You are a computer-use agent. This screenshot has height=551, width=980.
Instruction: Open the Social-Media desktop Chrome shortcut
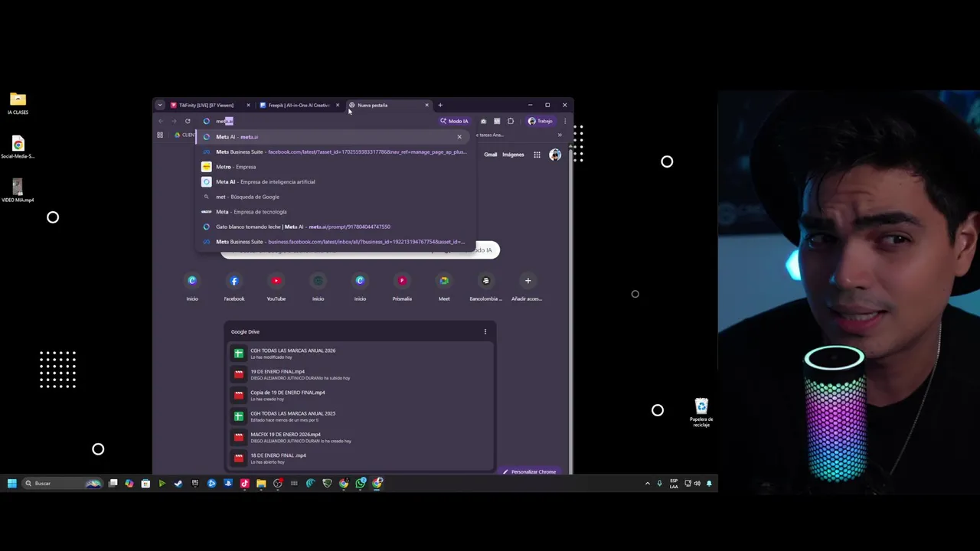18,148
